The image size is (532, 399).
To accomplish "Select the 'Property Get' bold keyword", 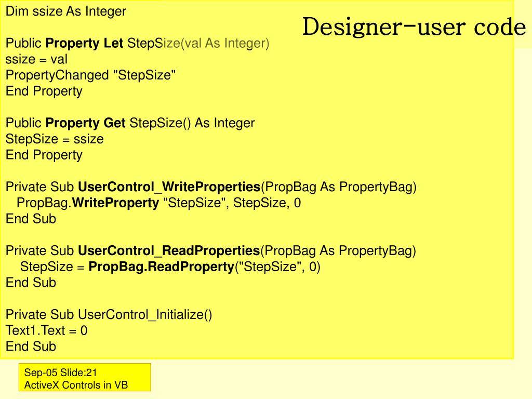I will (x=86, y=123).
